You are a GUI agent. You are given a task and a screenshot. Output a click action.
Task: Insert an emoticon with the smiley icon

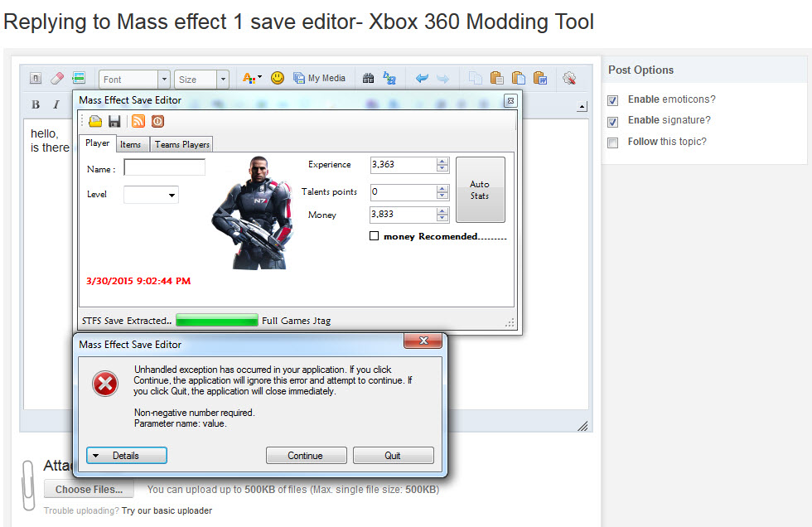(278, 78)
